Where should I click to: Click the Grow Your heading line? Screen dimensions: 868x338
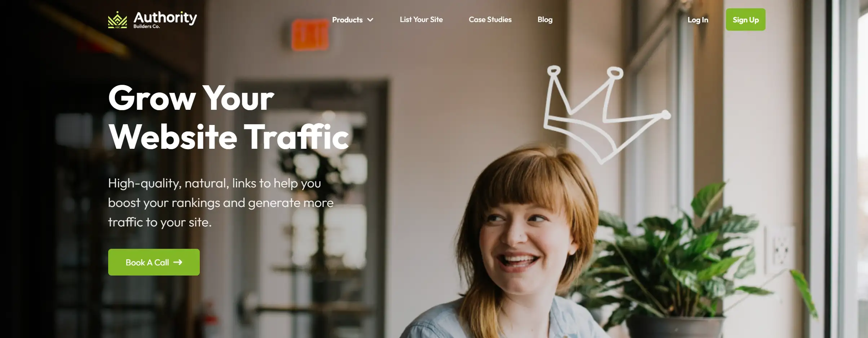[x=191, y=98]
